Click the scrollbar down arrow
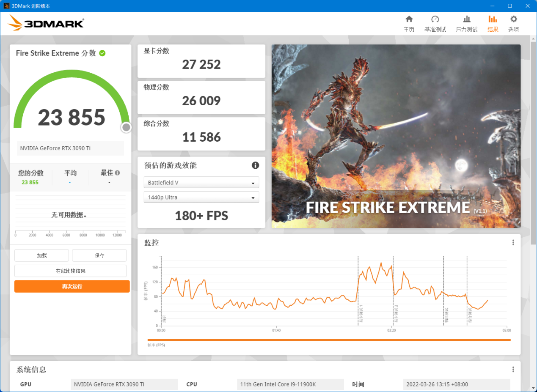537x392 pixels. [533, 388]
